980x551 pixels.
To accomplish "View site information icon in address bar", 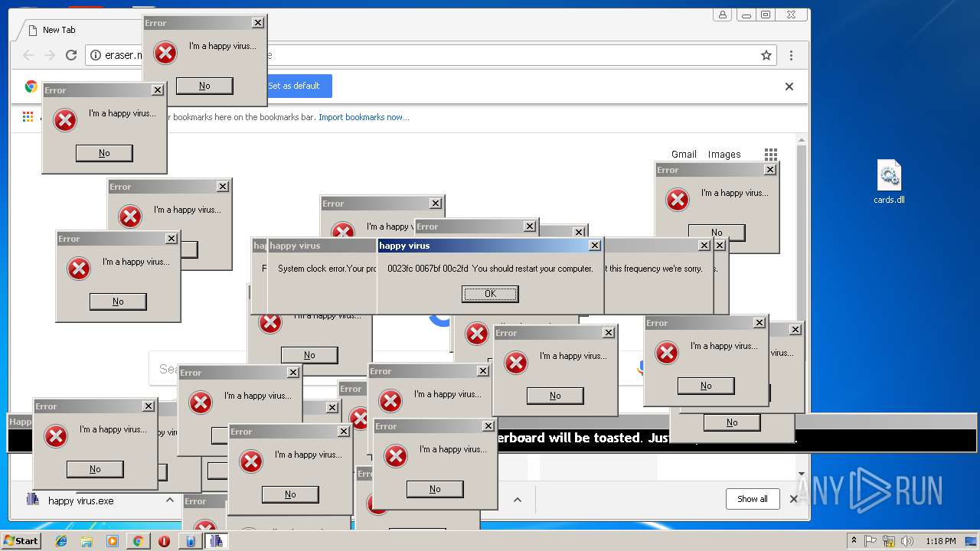I will point(96,55).
